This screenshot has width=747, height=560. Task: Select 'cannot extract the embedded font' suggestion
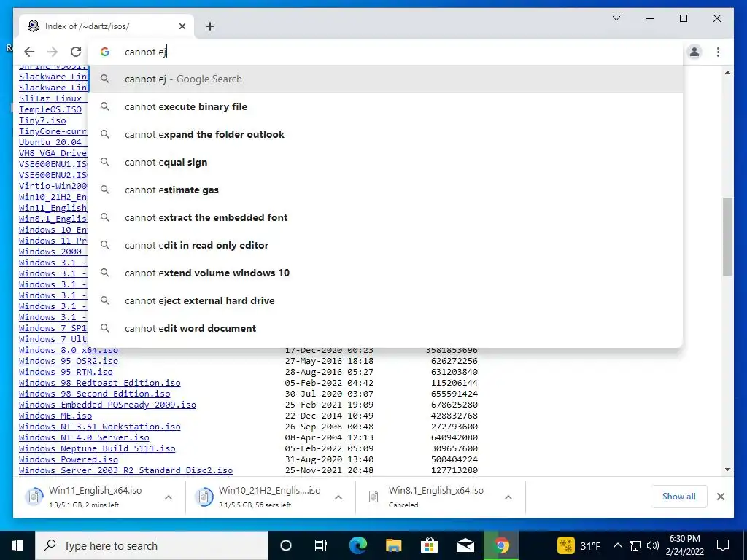coord(385,217)
